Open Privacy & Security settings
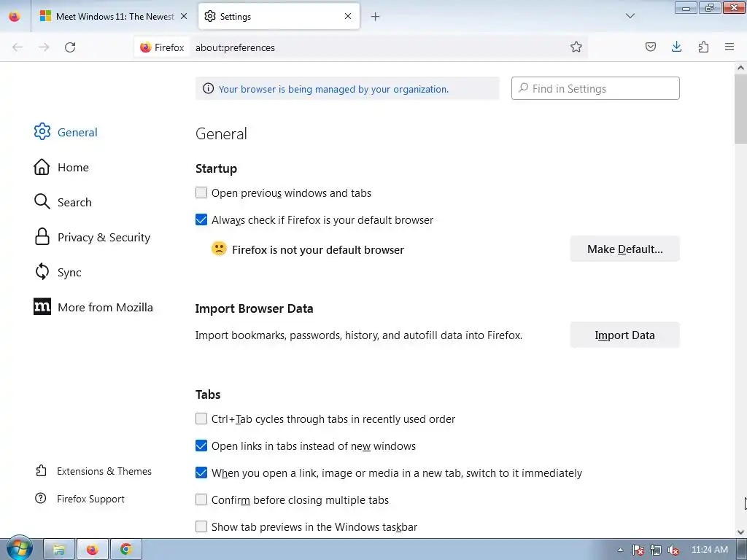 pos(93,237)
